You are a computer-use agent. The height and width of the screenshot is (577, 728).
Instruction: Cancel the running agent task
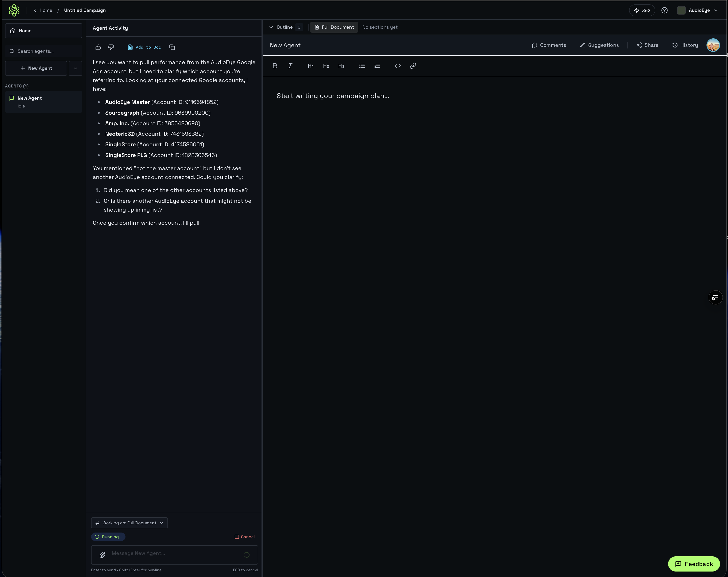pyautogui.click(x=245, y=537)
